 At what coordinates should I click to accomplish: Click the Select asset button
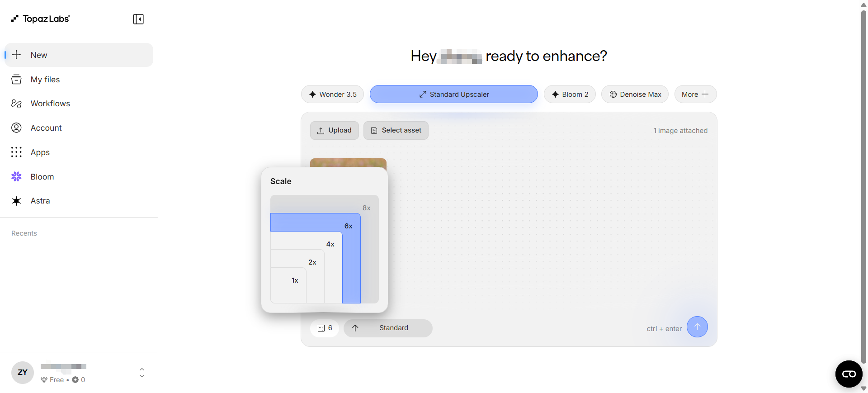coord(396,130)
